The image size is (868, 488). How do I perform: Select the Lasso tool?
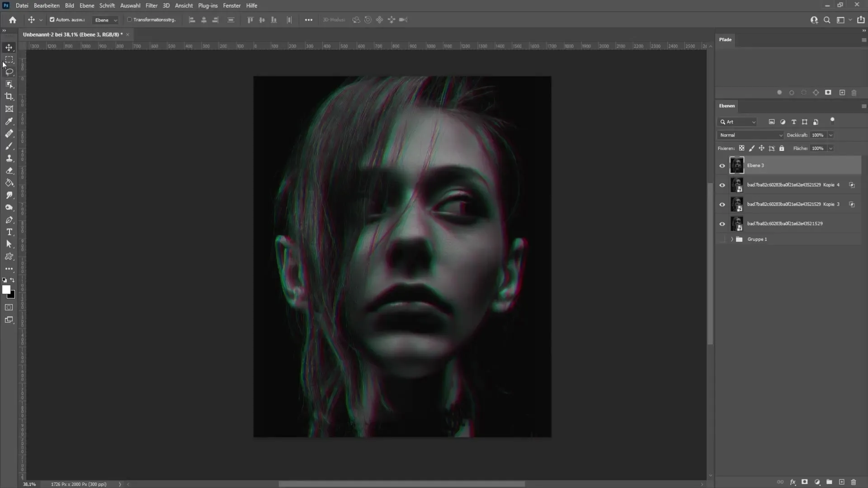[9, 71]
